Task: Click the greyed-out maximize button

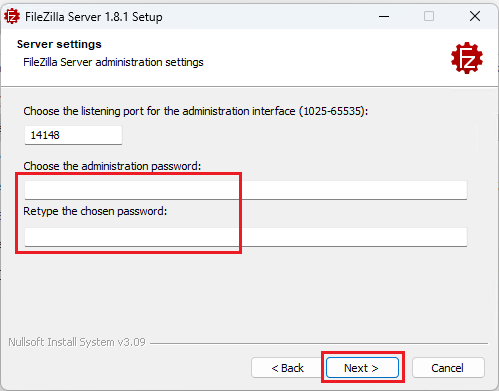Action: [x=429, y=16]
